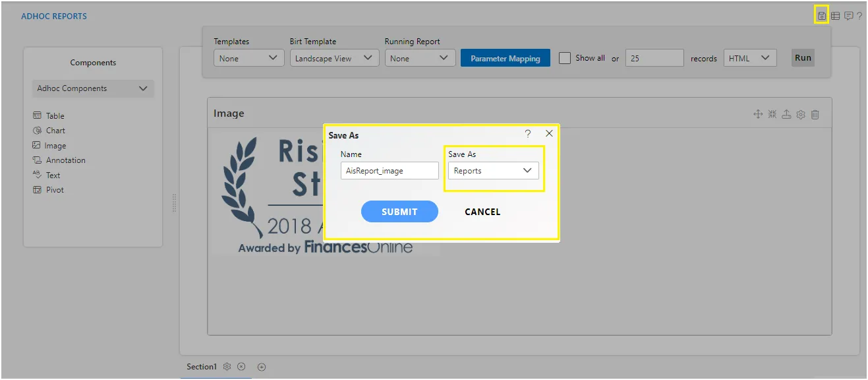Click the help icon in Save As dialog

(528, 133)
